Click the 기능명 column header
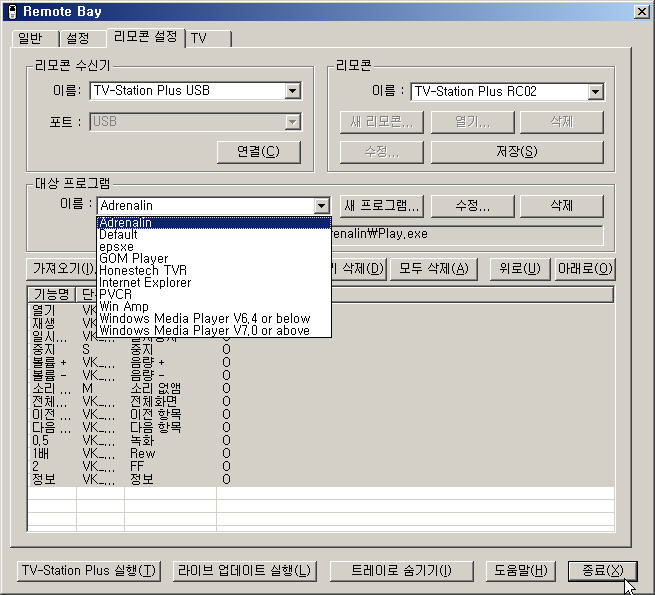This screenshot has width=655, height=595. click(51, 294)
